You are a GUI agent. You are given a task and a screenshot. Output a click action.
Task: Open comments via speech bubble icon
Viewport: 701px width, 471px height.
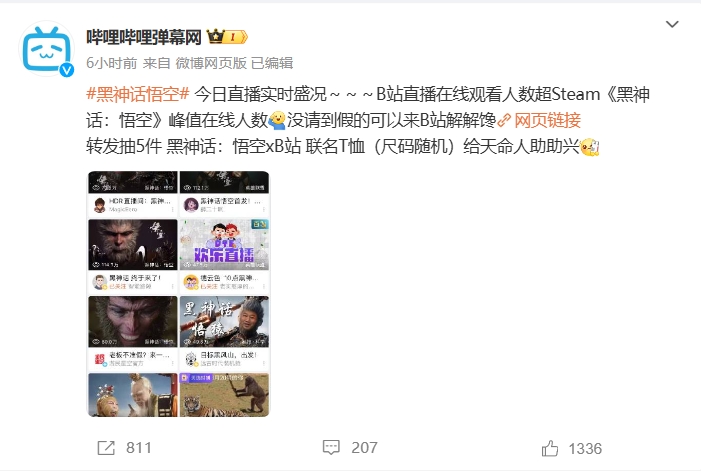point(331,447)
